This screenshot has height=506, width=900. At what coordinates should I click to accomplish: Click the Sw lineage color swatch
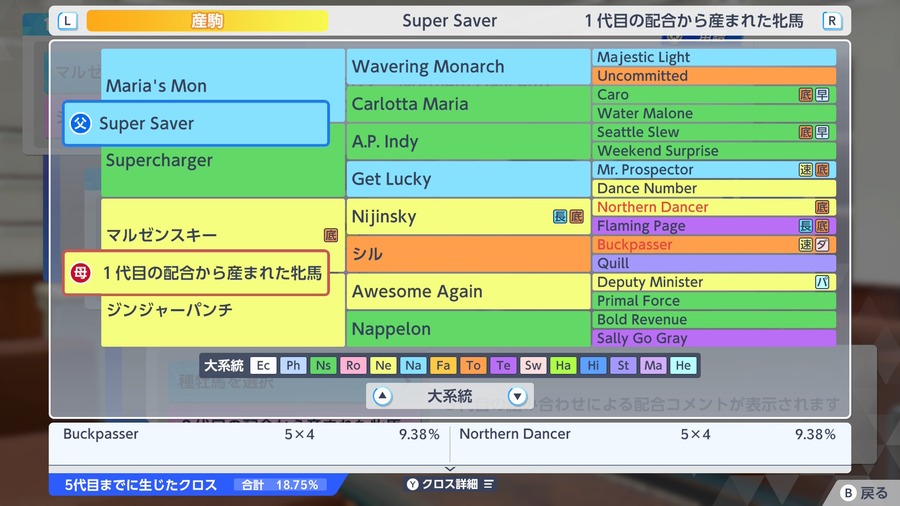(533, 365)
